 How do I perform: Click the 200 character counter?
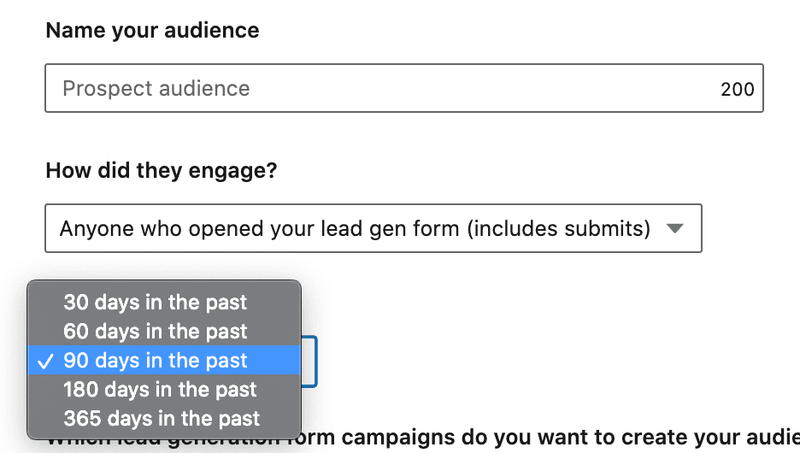click(737, 89)
